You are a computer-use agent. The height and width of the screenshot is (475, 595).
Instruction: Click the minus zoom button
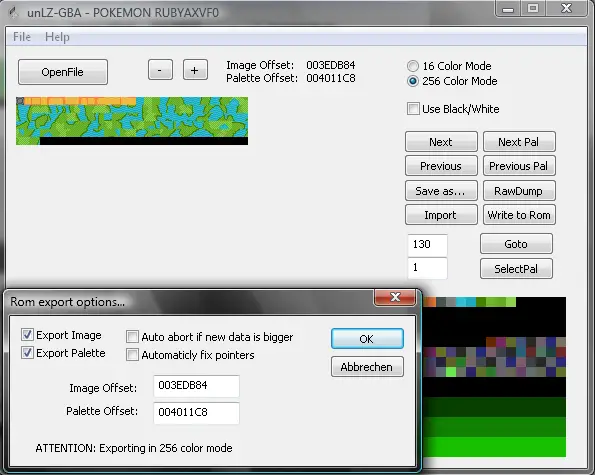coord(160,70)
